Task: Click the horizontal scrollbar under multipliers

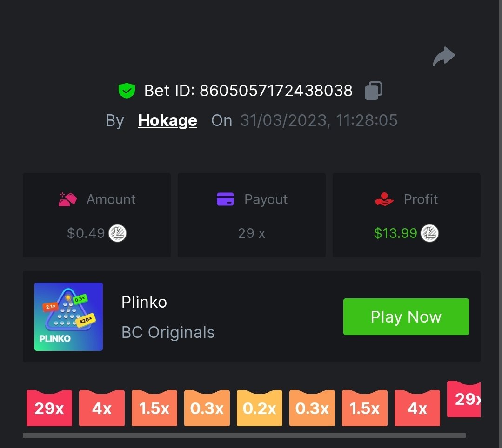Action: click(244, 435)
